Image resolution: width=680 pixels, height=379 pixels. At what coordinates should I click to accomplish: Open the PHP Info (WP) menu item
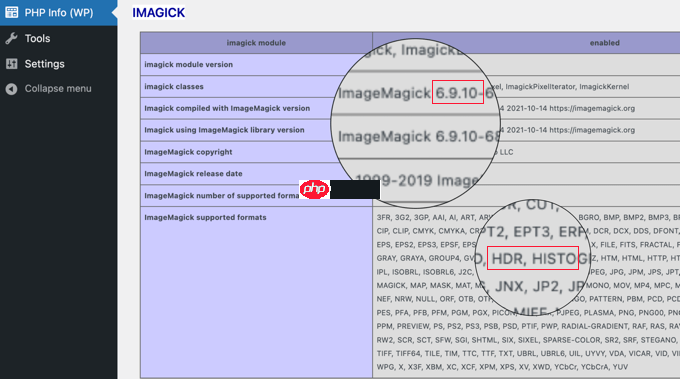[59, 13]
